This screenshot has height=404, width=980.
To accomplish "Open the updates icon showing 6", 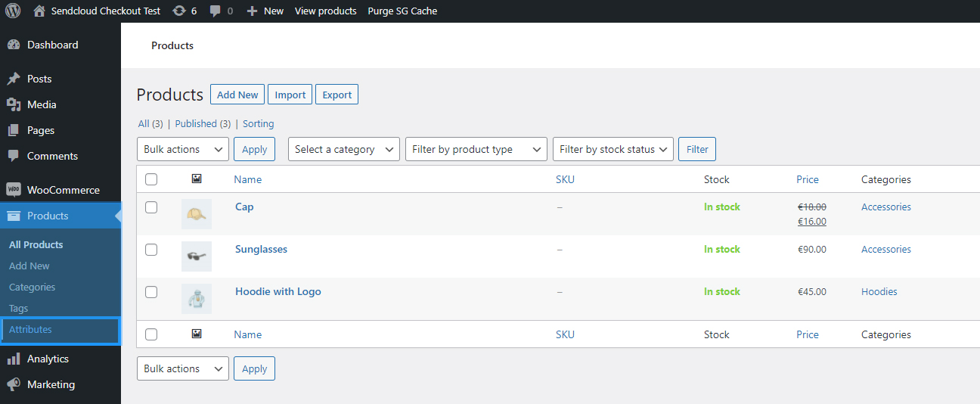I will [x=179, y=11].
